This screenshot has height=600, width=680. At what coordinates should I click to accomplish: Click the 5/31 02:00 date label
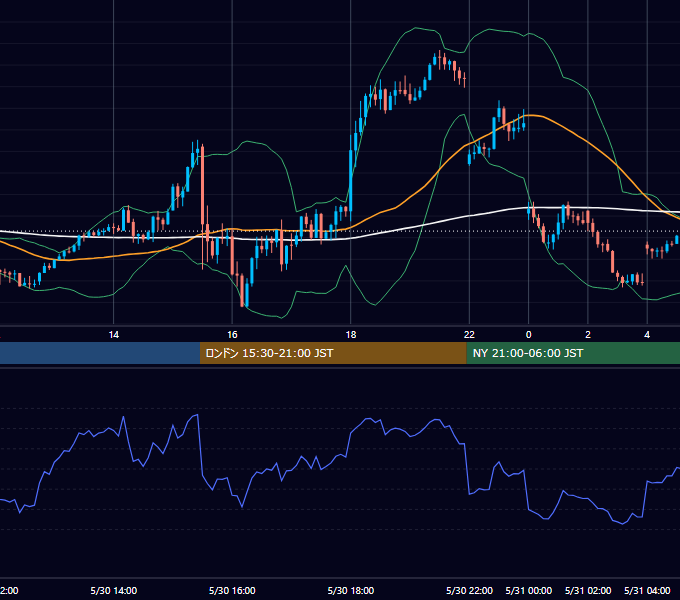pos(588,590)
